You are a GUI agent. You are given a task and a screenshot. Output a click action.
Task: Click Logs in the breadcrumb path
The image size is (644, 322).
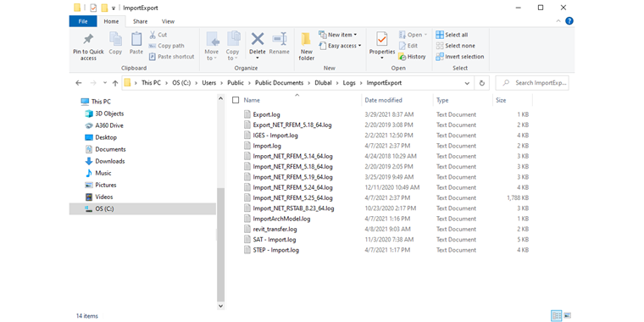[x=349, y=83]
